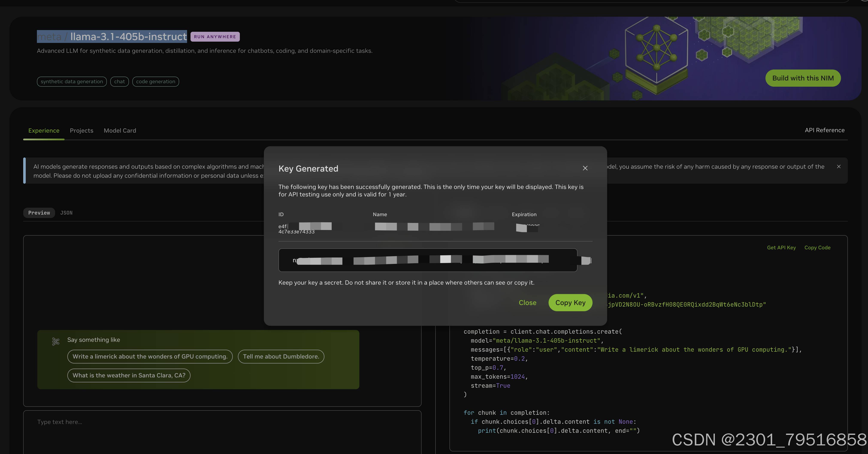The height and width of the screenshot is (454, 868).
Task: Click the temperature=0.2 code line
Action: click(499, 359)
